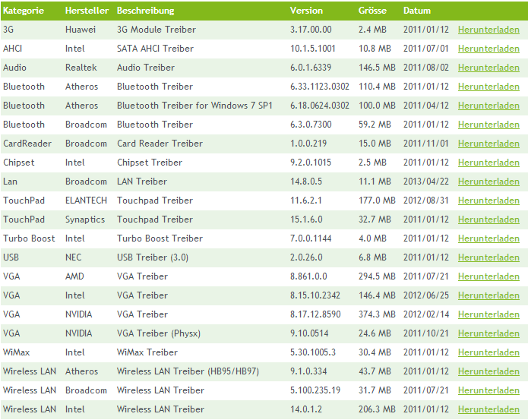
Task: Download the Intel VGA Treiber 8.15.10.2342
Action: 488,295
